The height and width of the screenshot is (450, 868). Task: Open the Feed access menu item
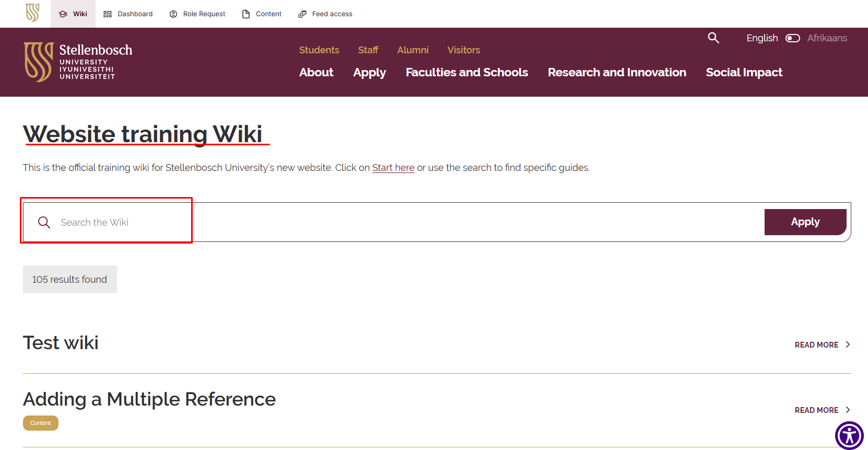325,14
